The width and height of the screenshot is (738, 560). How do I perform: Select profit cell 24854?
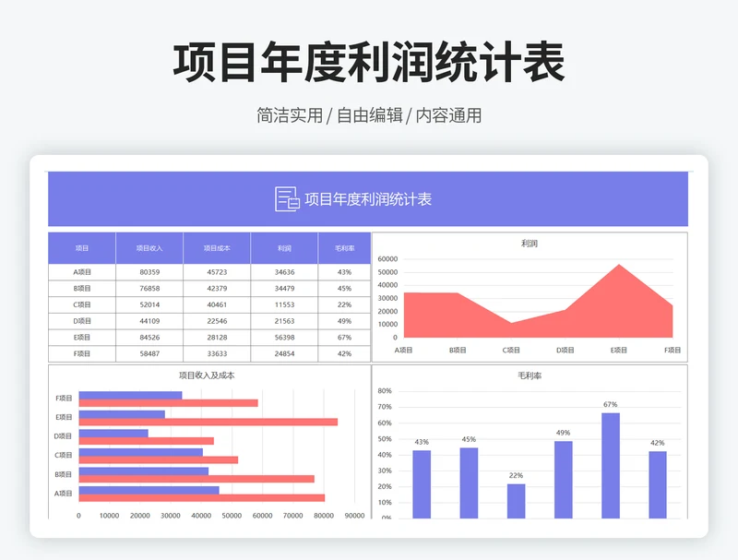tap(284, 353)
